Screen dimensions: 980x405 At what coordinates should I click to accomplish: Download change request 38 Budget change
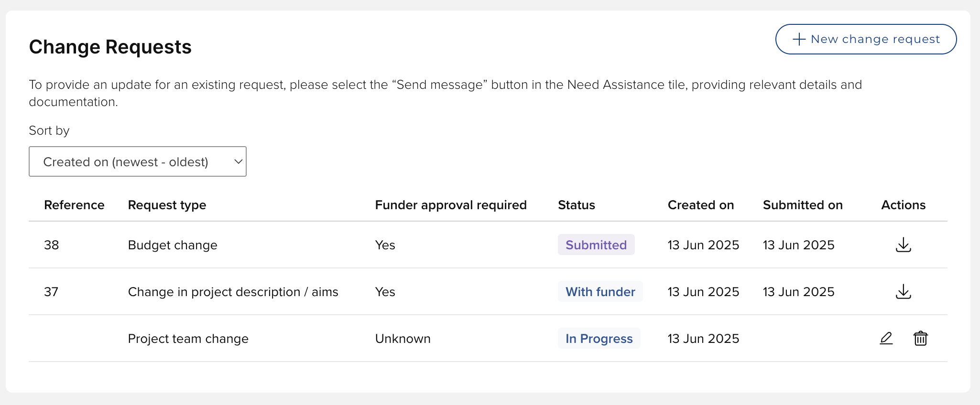pos(903,245)
